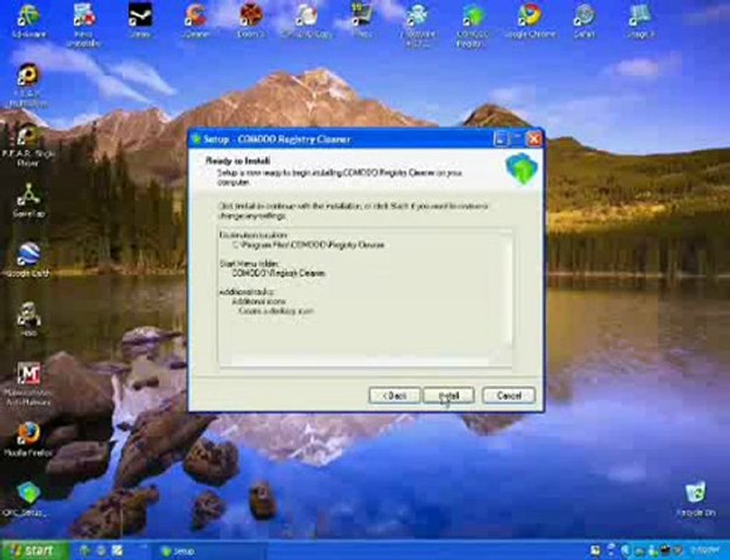Open the Google Earth desktop icon
Screen dimensions: 730x560
coord(29,260)
